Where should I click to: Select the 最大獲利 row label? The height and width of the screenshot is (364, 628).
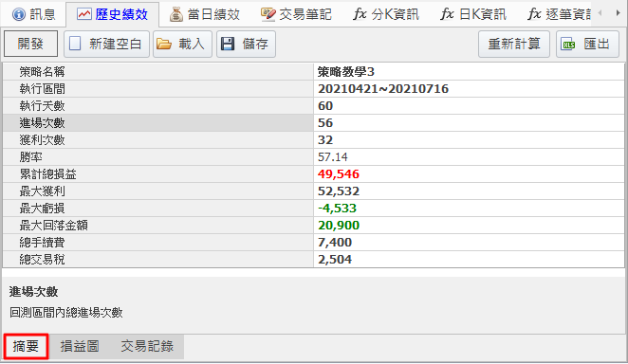[x=42, y=191]
